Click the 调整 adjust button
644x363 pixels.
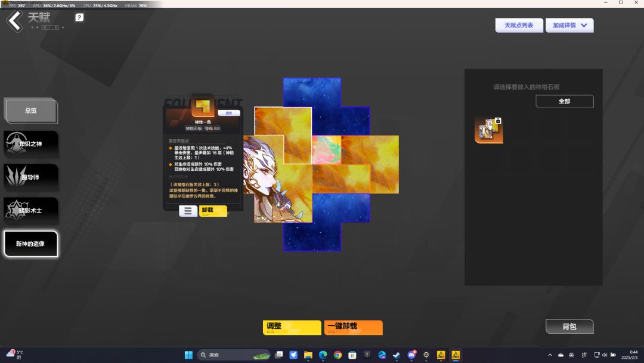[x=292, y=328]
